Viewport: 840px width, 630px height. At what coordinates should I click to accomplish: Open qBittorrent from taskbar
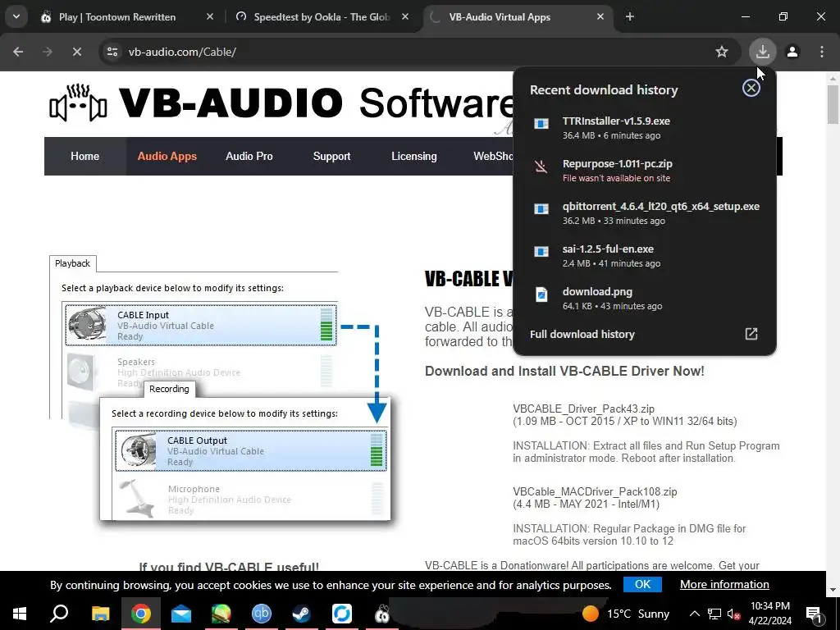click(x=262, y=614)
